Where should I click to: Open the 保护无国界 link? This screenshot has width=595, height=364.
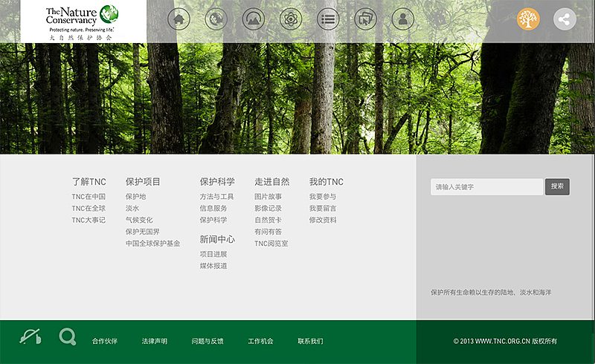point(143,232)
